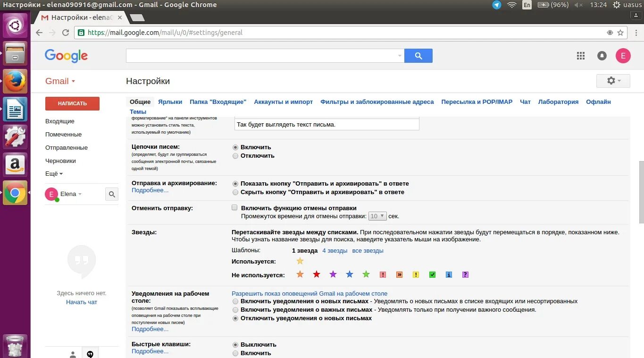
Task: Open System Settings from the launcher
Action: pyautogui.click(x=15, y=137)
